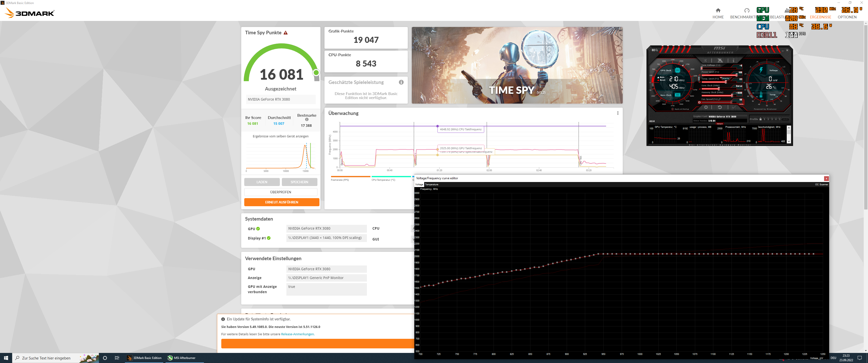Click the reset-to-defaults arrow in Afterburner
Image resolution: width=868 pixels, height=363 pixels.
[x=720, y=107]
